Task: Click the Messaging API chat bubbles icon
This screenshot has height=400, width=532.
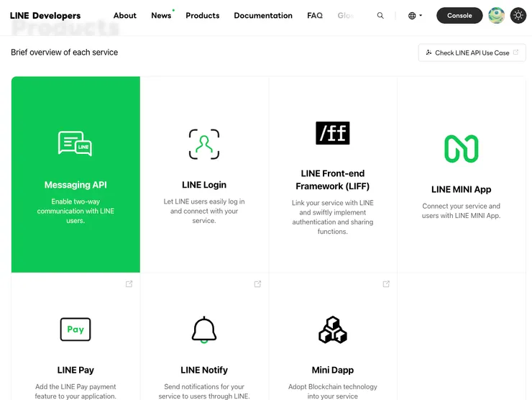Action: pos(75,144)
